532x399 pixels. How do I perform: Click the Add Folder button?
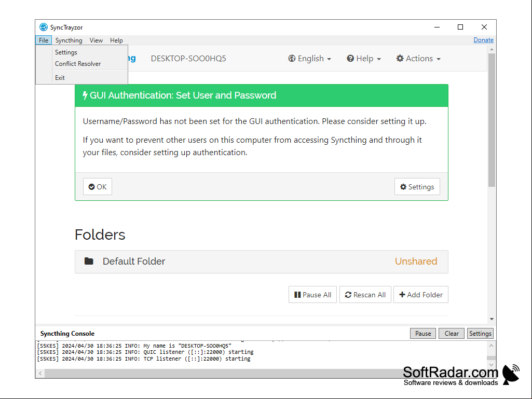point(421,295)
